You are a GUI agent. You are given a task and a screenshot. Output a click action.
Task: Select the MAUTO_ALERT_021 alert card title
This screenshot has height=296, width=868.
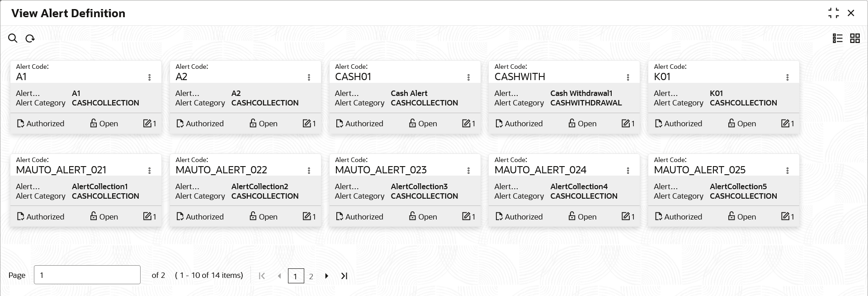point(61,170)
